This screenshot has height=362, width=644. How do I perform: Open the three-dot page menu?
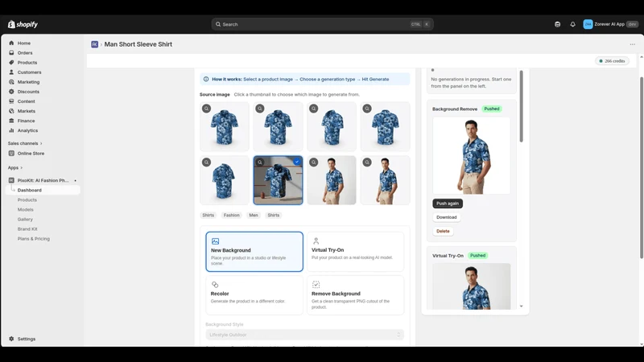[x=633, y=44]
